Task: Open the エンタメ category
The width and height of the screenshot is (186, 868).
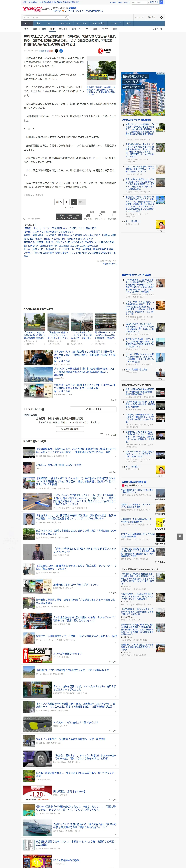Action: (63, 29)
